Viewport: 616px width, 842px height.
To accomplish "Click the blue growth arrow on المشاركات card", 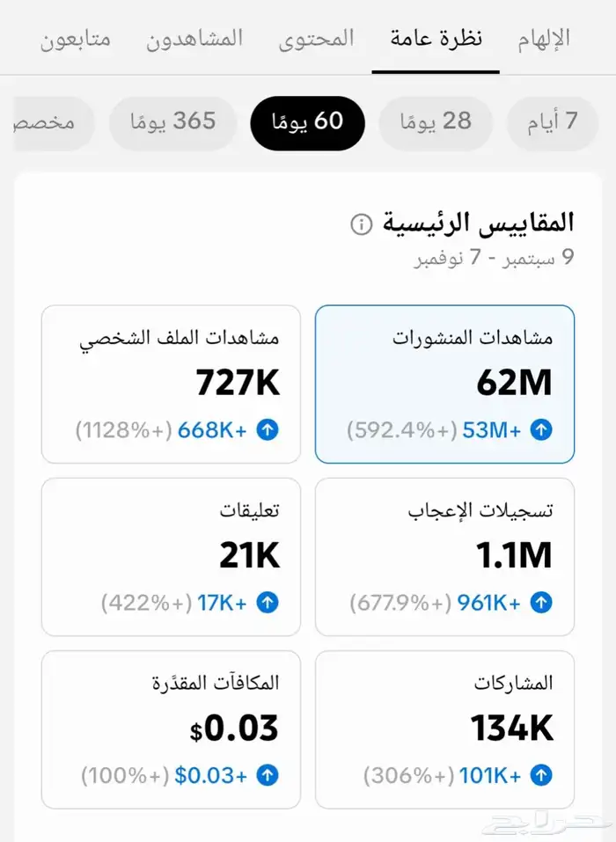I will tap(542, 776).
